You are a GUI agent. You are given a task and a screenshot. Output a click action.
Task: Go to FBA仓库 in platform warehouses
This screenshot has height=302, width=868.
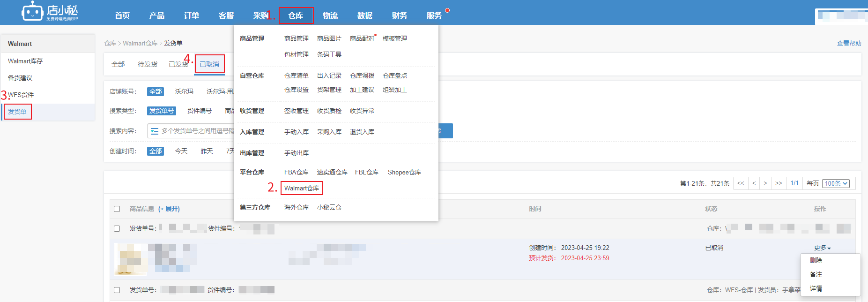click(297, 172)
